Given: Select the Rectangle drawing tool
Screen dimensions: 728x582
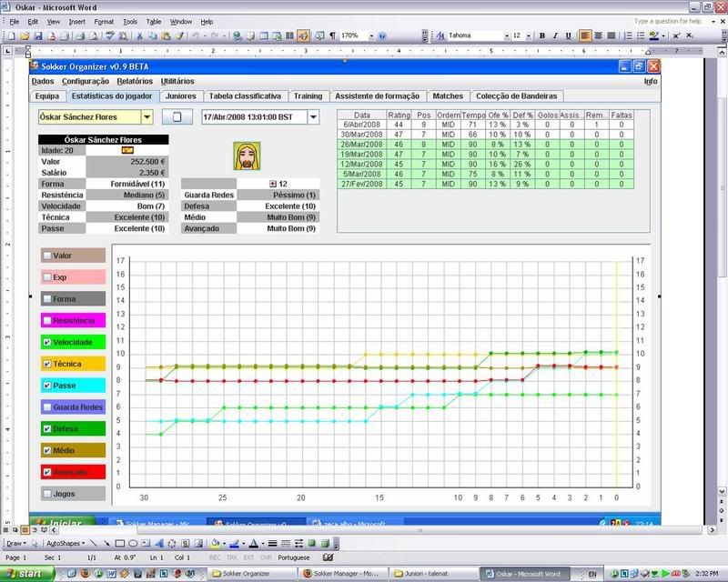Looking at the screenshot, I should tap(120, 543).
